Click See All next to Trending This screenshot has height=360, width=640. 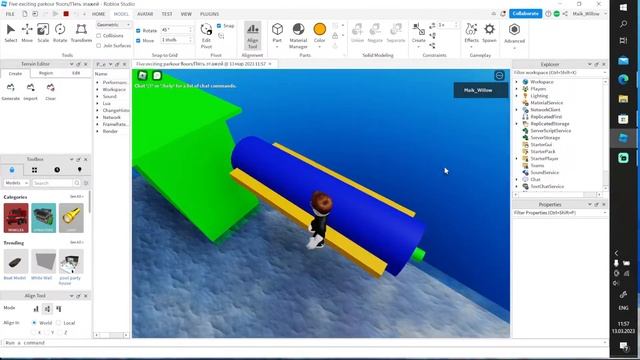(76, 242)
